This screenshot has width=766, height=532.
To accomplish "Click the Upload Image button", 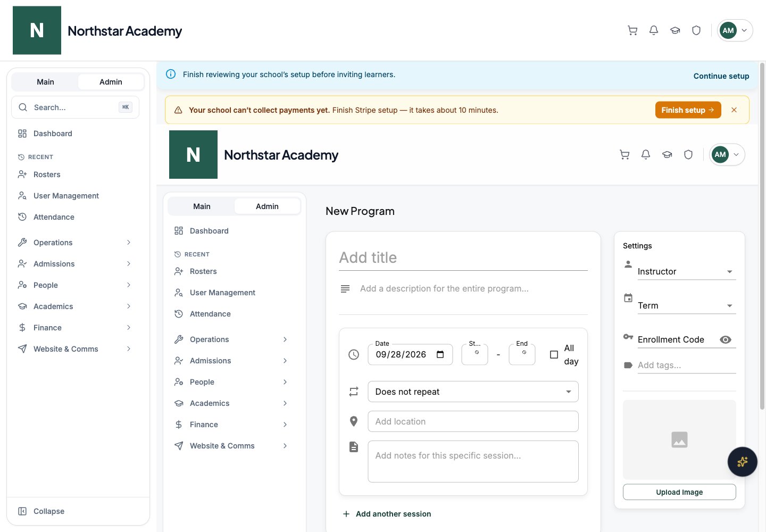I will pyautogui.click(x=679, y=492).
